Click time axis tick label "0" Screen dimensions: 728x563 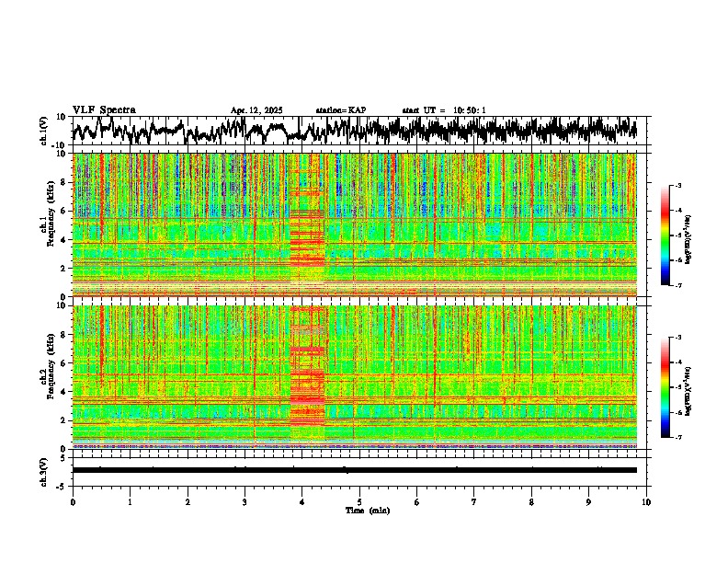(x=73, y=502)
